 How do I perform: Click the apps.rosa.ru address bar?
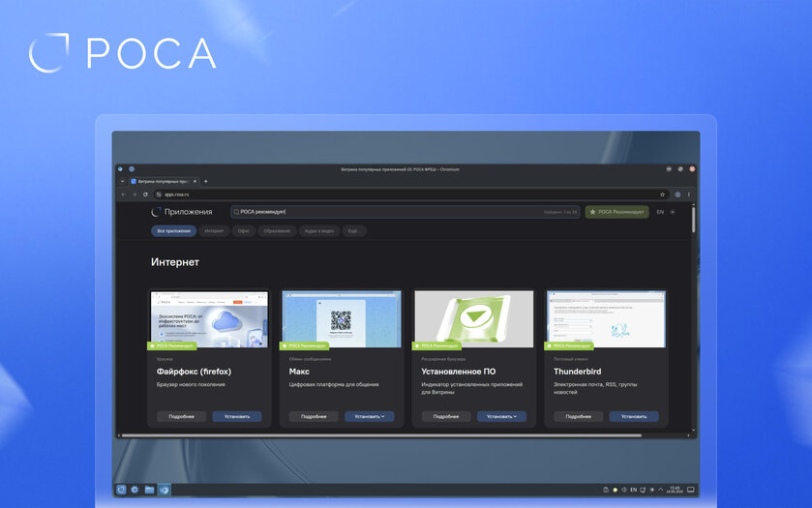pos(409,194)
